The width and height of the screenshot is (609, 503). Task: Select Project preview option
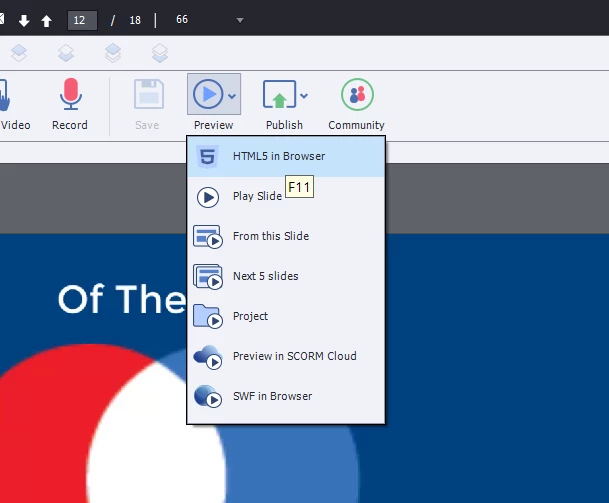click(286, 316)
